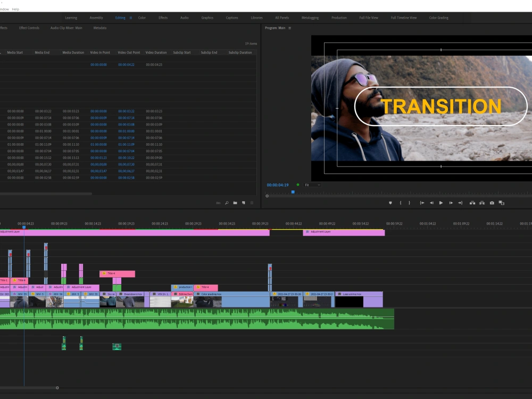The image size is (532, 399).
Task: Click Video Out Point value 00:00:04:22
Action: [126, 64]
